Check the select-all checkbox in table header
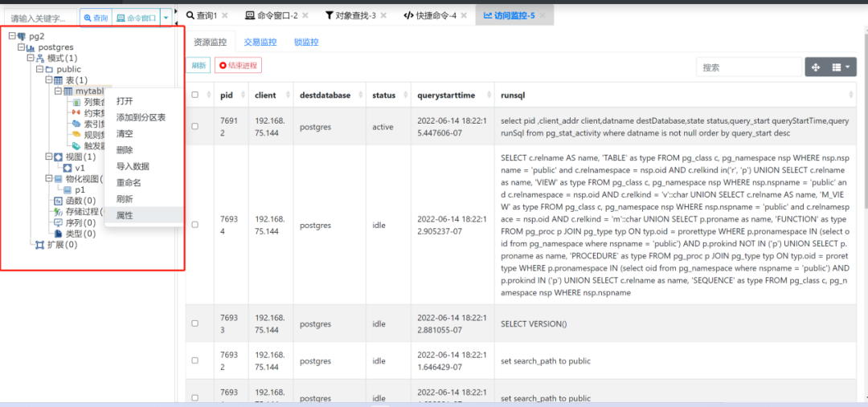The image size is (868, 407). (194, 95)
